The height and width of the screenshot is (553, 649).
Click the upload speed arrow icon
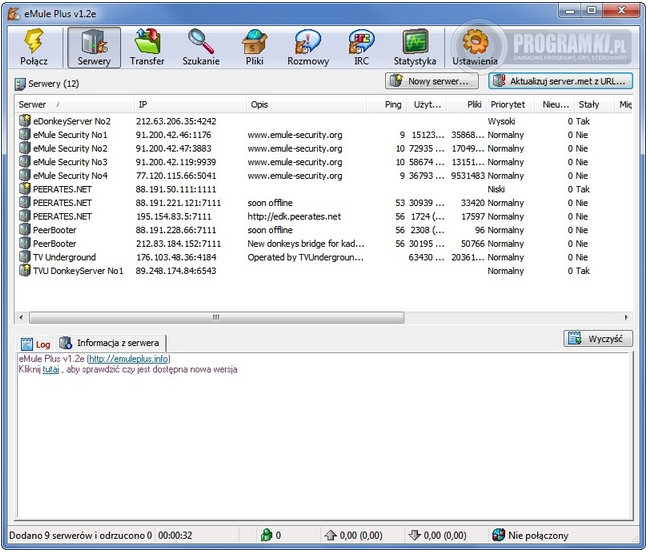pos(330,535)
